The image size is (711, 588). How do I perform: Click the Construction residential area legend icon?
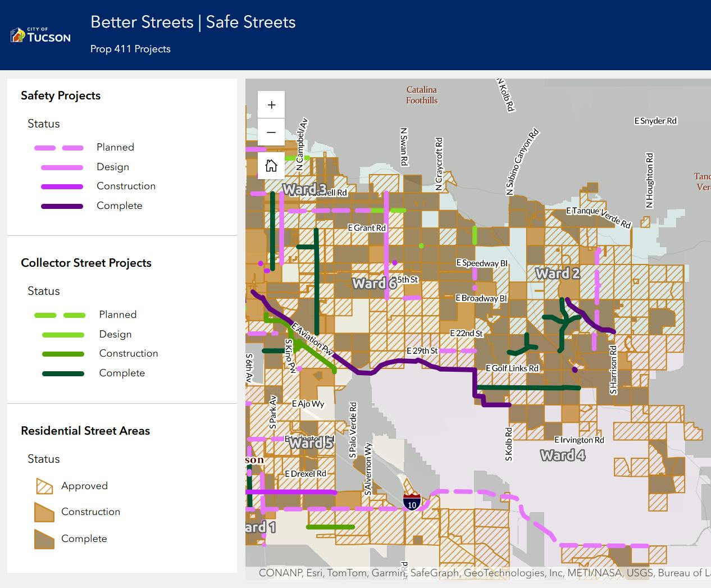click(x=44, y=512)
